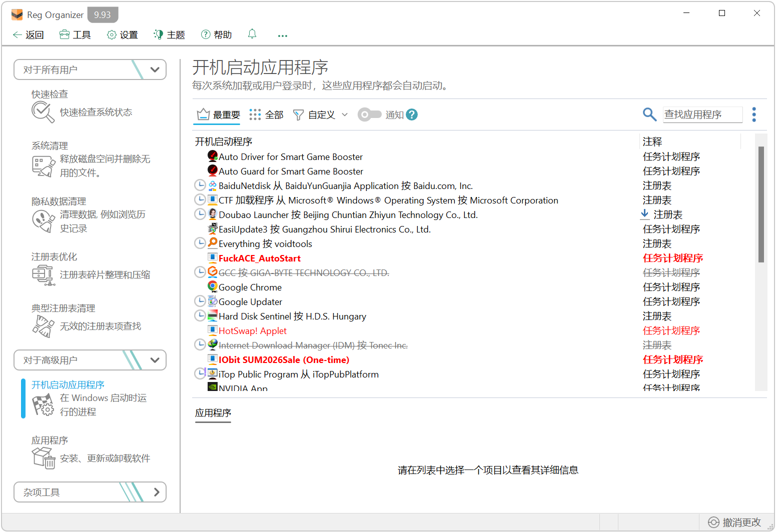This screenshot has height=532, width=776.
Task: Select EasiUpdate3 Guangzhou Shirui entry
Action: (x=325, y=229)
